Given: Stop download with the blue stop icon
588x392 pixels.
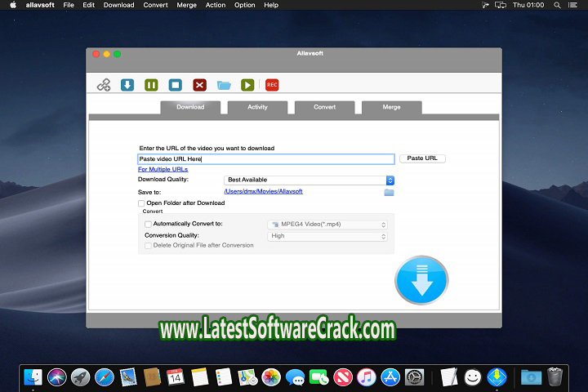Looking at the screenshot, I should click(175, 85).
